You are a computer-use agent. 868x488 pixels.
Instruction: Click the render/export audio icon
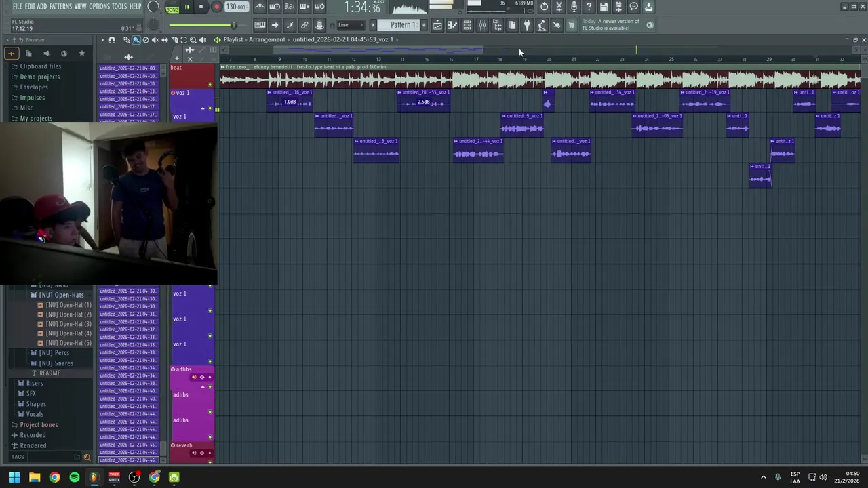618,7
